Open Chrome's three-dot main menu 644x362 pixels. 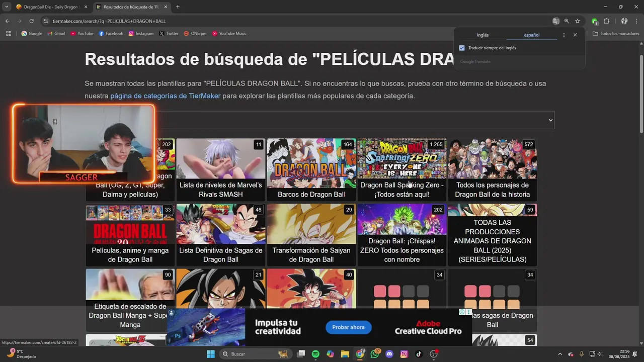(x=637, y=21)
